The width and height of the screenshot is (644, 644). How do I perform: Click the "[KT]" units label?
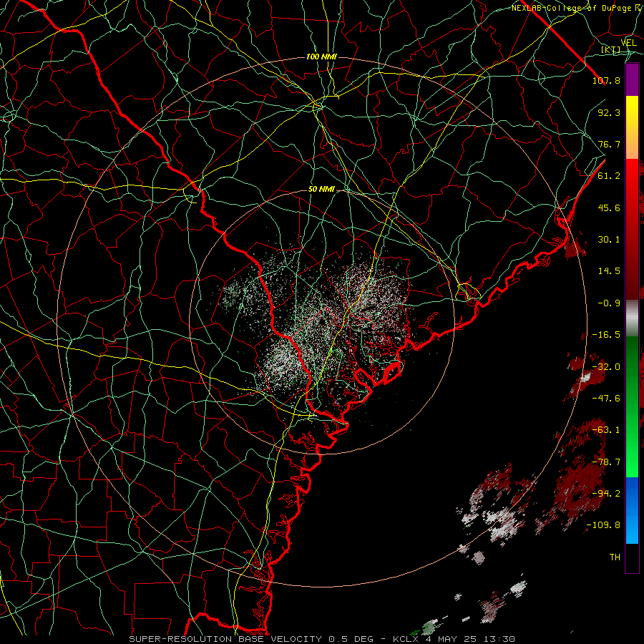(x=610, y=50)
